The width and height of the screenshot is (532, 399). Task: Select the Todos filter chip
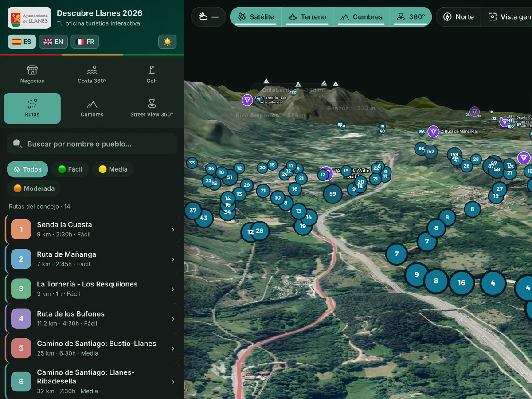coord(27,169)
